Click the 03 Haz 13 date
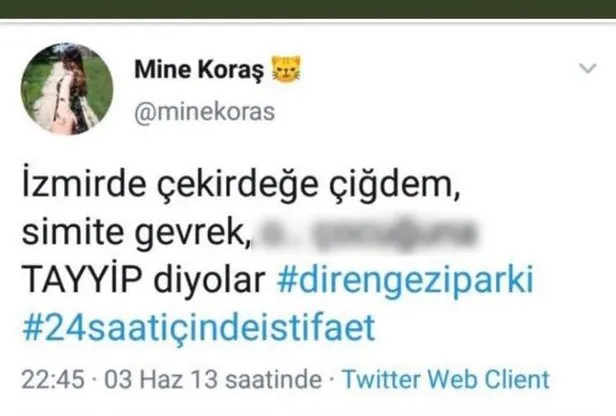This screenshot has width=616, height=416. pos(161,380)
